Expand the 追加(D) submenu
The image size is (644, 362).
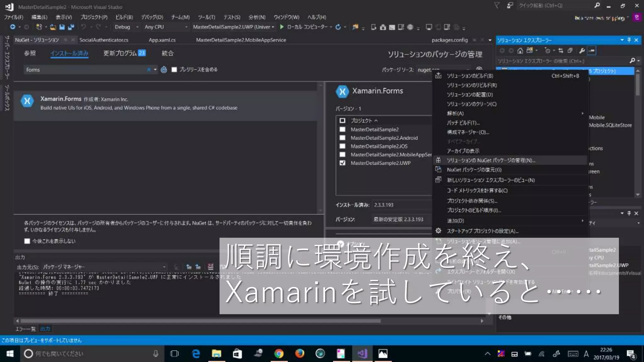(x=510, y=221)
